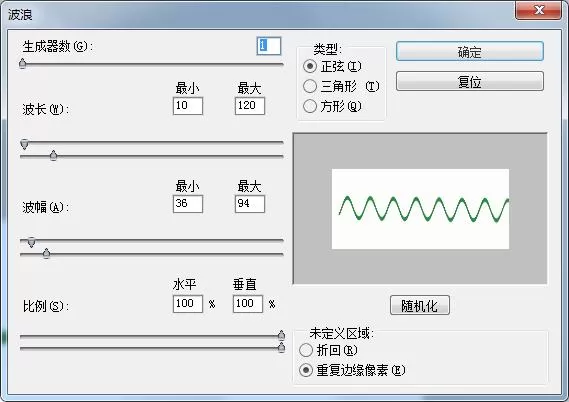Click the 波幅 maximum slider handle
The height and width of the screenshot is (402, 569).
(46, 253)
